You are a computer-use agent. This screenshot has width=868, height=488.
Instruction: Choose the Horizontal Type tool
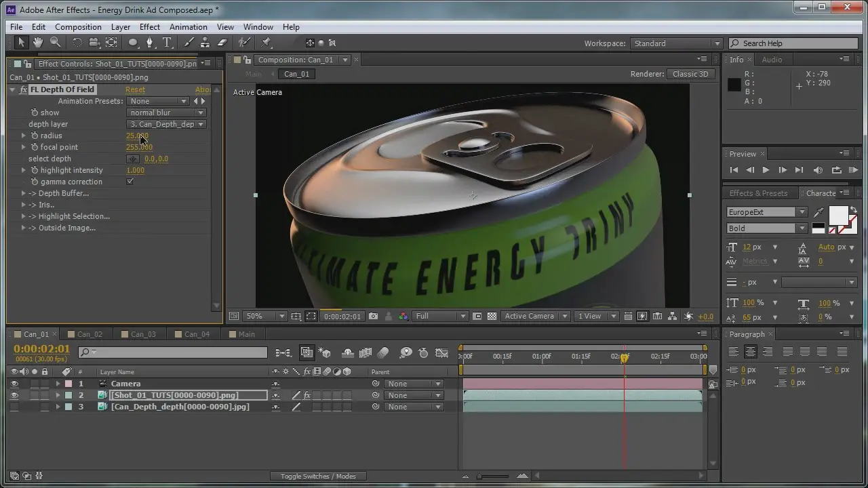pos(167,43)
